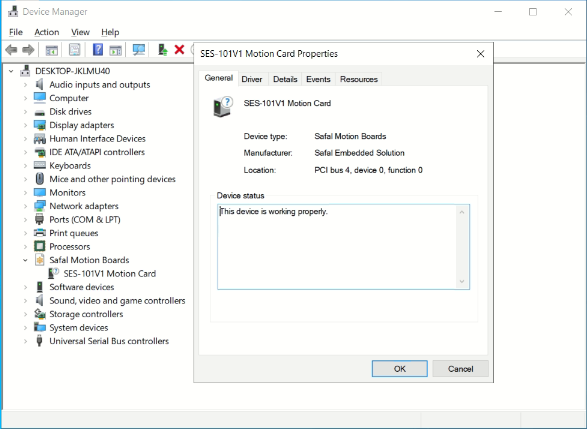
Task: Select Monitors tree item label
Action: point(67,192)
